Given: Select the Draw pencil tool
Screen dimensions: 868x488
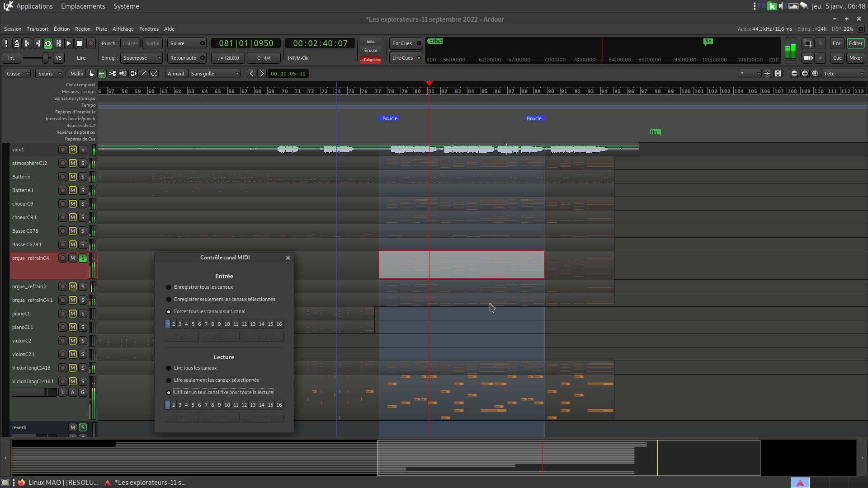Looking at the screenshot, I should pyautogui.click(x=144, y=74).
